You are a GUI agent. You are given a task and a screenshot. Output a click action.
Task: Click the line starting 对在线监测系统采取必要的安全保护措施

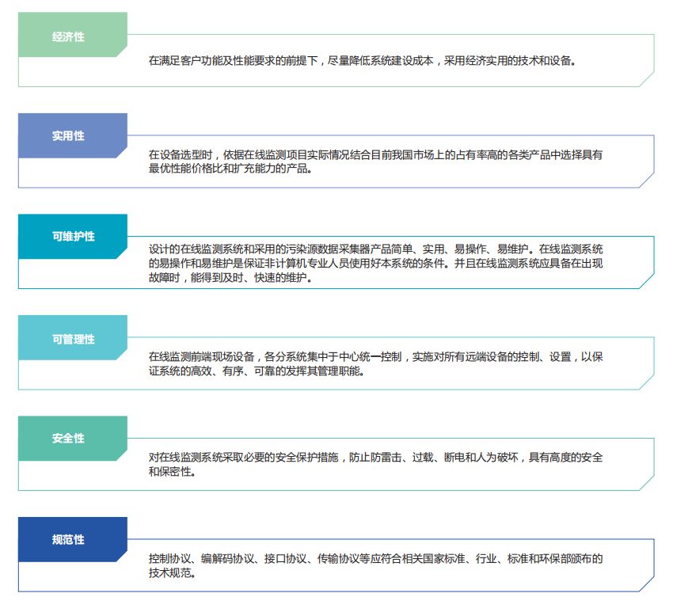click(375, 458)
